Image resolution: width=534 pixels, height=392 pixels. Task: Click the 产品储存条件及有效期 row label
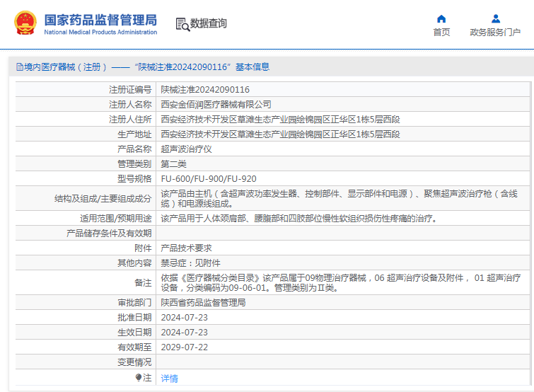(109, 234)
